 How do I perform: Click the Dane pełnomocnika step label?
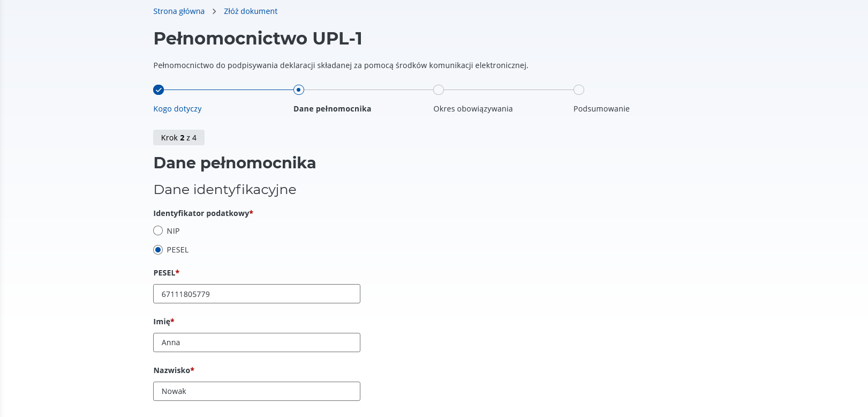click(332, 109)
